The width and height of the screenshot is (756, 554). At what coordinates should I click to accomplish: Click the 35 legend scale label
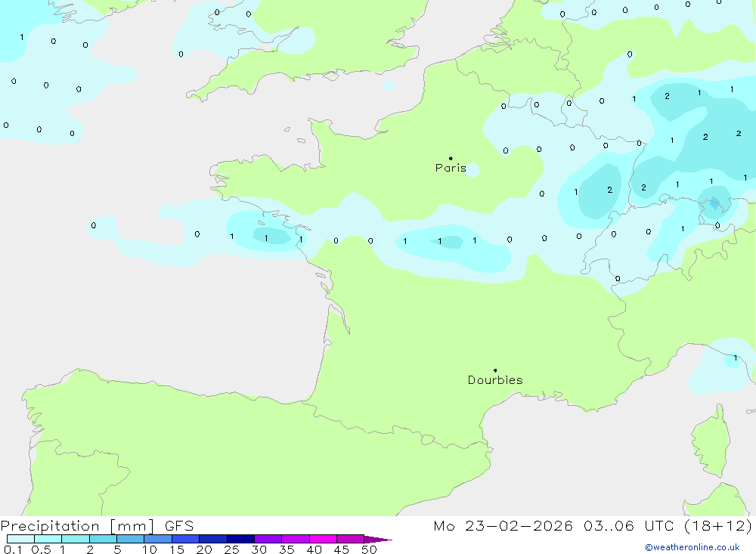[287, 549]
